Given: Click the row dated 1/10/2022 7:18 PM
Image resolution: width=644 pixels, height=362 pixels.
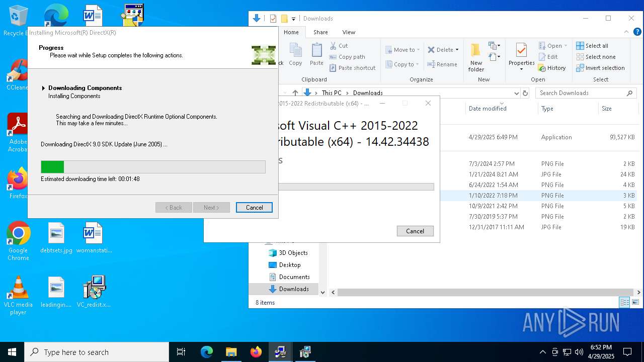Looking at the screenshot, I should [538, 196].
